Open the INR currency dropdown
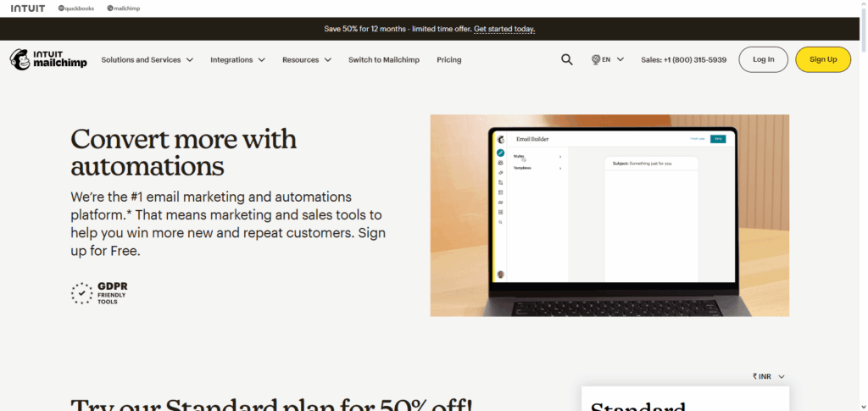868x411 pixels. pos(769,376)
